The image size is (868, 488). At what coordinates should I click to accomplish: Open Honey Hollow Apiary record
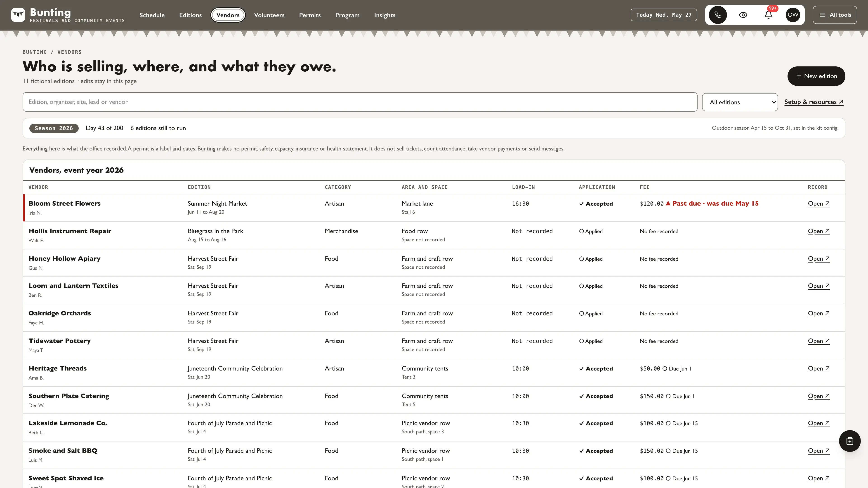point(818,259)
